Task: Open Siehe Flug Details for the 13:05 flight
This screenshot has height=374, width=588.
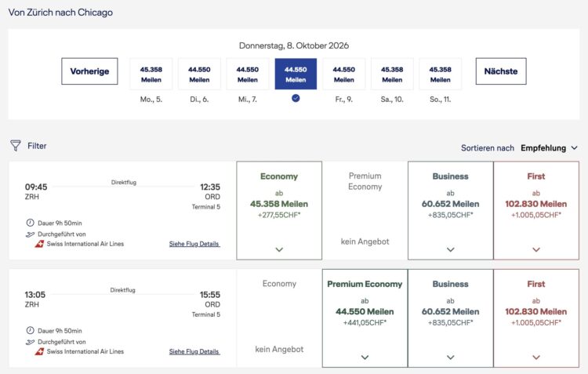Action: [x=194, y=351]
